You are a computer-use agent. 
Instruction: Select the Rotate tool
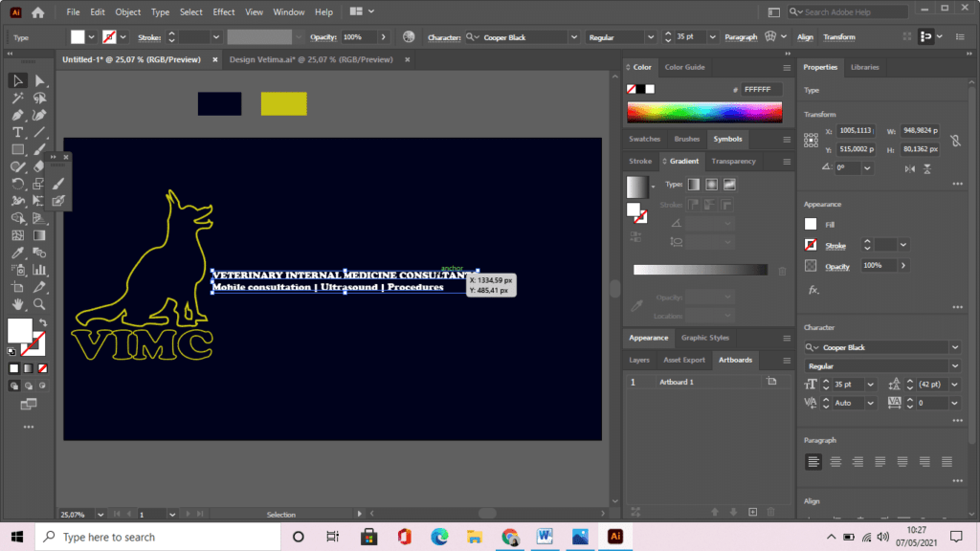[x=17, y=185]
